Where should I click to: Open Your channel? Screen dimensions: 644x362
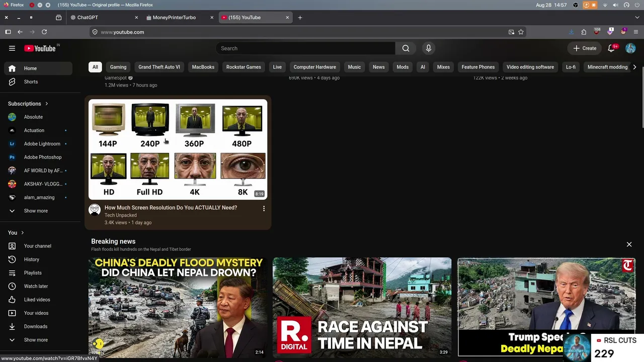tap(38, 246)
